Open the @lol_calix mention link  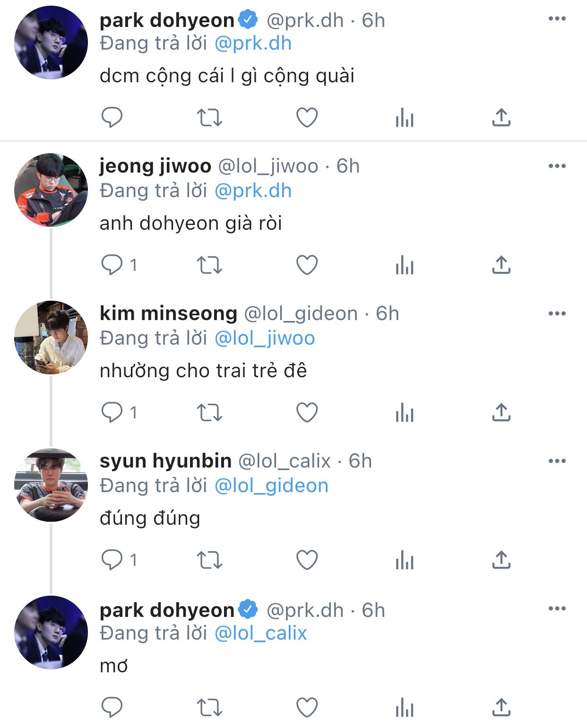(x=261, y=633)
